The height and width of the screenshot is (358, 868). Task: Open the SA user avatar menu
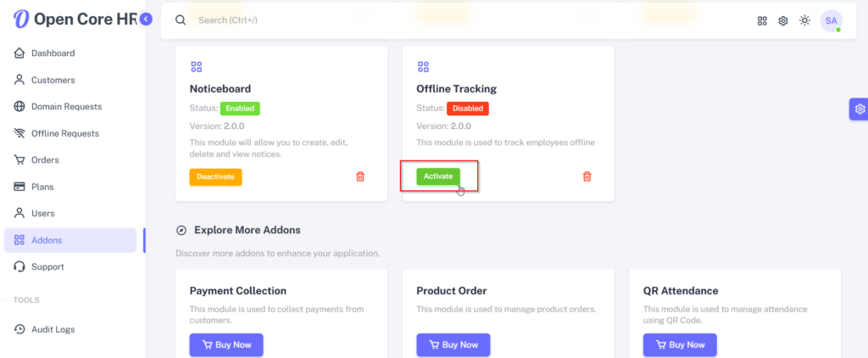pyautogui.click(x=831, y=20)
